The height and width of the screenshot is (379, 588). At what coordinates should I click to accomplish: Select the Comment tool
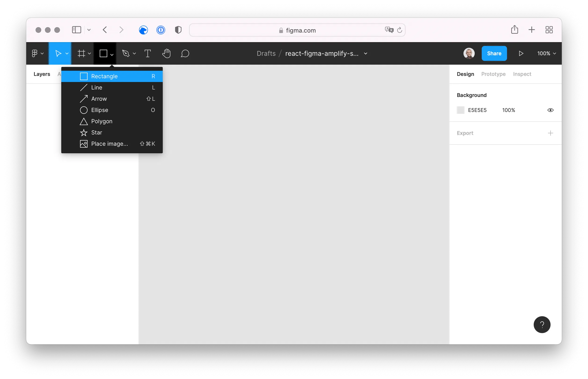(185, 53)
